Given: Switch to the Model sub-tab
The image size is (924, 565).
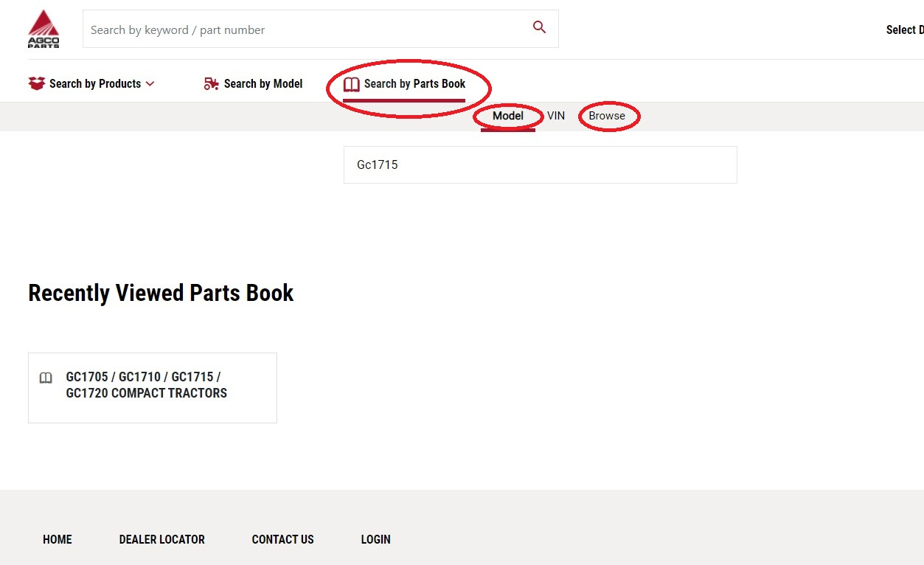Looking at the screenshot, I should click(508, 116).
